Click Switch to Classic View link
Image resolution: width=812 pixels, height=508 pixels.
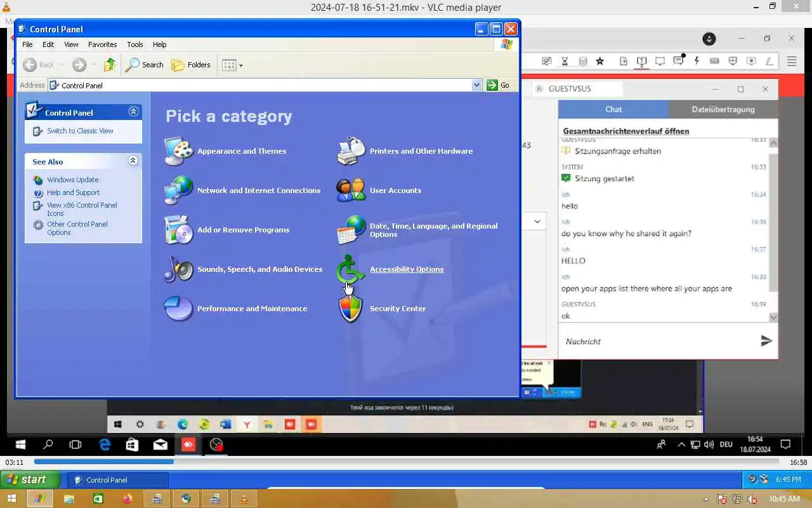click(80, 131)
